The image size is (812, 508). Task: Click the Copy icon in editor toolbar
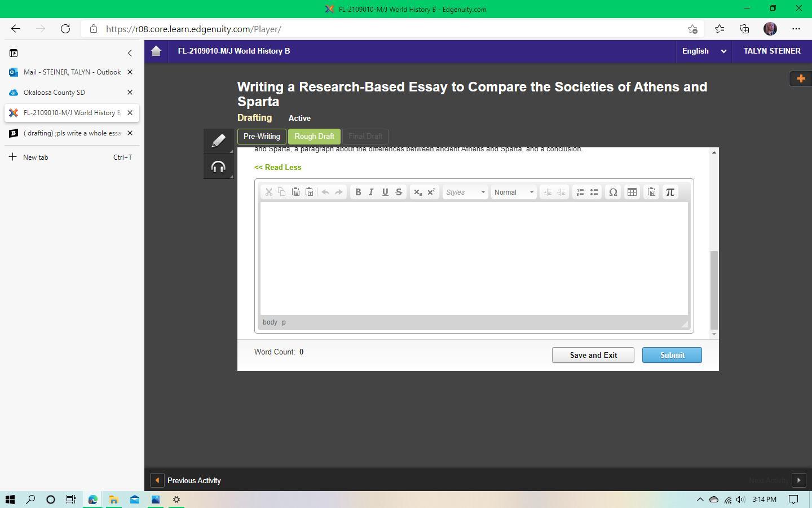pos(282,192)
